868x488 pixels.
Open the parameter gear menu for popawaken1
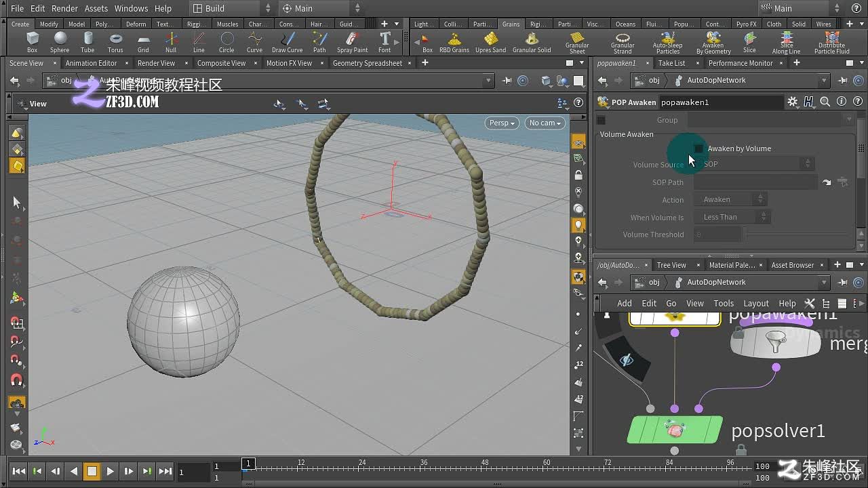[793, 102]
